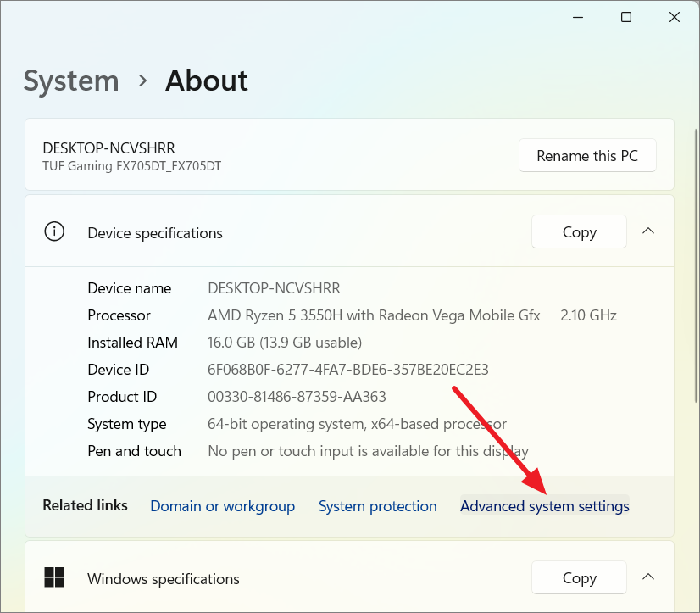Click the Installed RAM label
The image size is (700, 613).
point(132,343)
